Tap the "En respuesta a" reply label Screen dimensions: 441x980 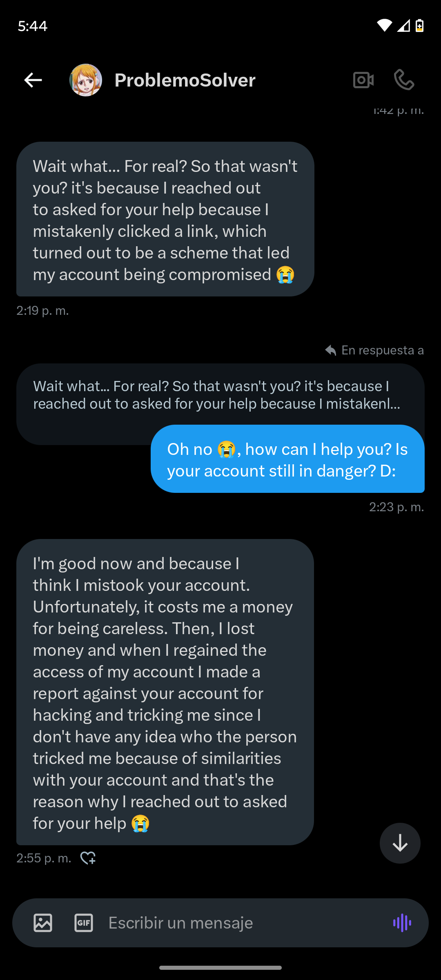tap(375, 350)
